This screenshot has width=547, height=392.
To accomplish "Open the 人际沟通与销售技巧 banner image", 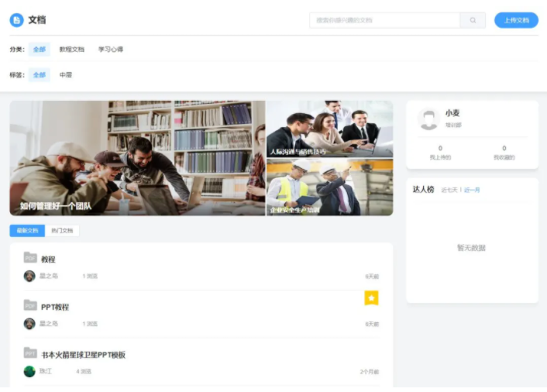I will [x=329, y=129].
